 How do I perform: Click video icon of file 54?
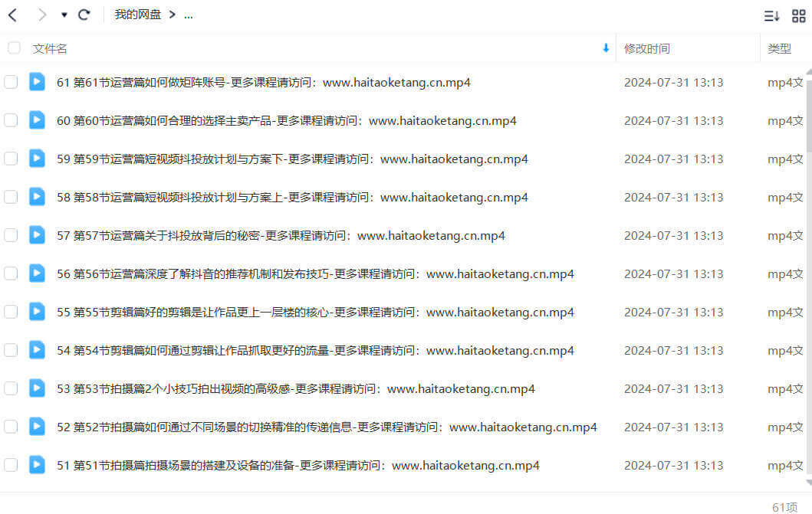37,349
